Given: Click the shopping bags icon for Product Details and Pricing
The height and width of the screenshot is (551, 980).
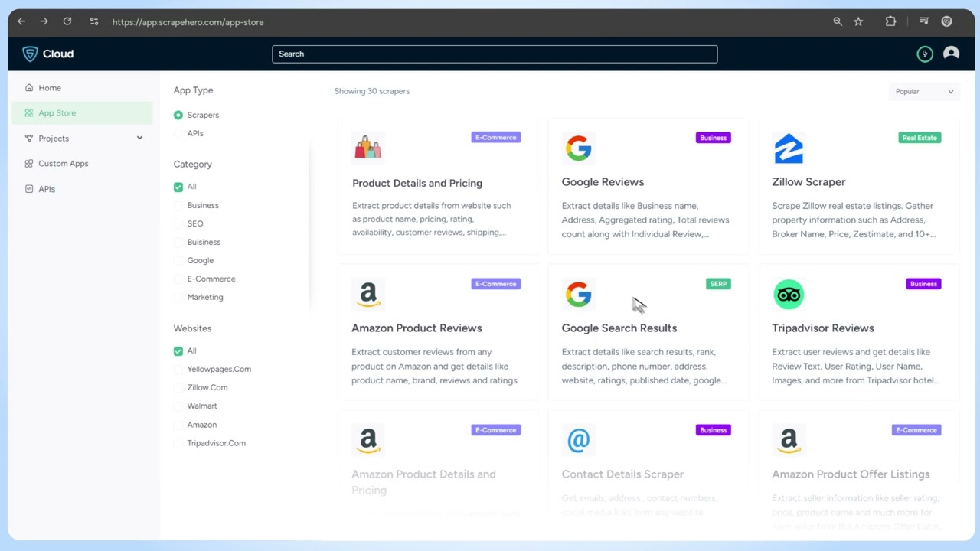Looking at the screenshot, I should click(x=367, y=147).
